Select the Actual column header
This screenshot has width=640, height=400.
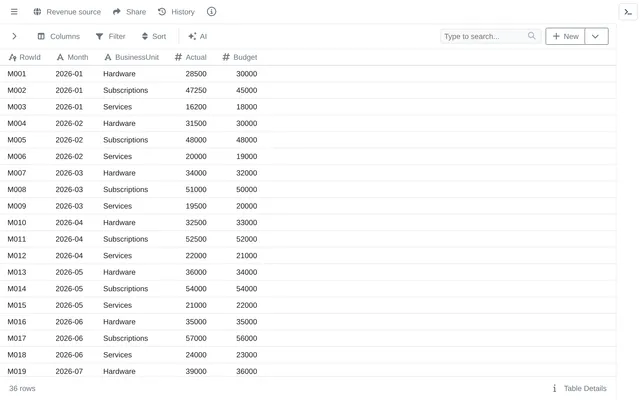pos(191,57)
